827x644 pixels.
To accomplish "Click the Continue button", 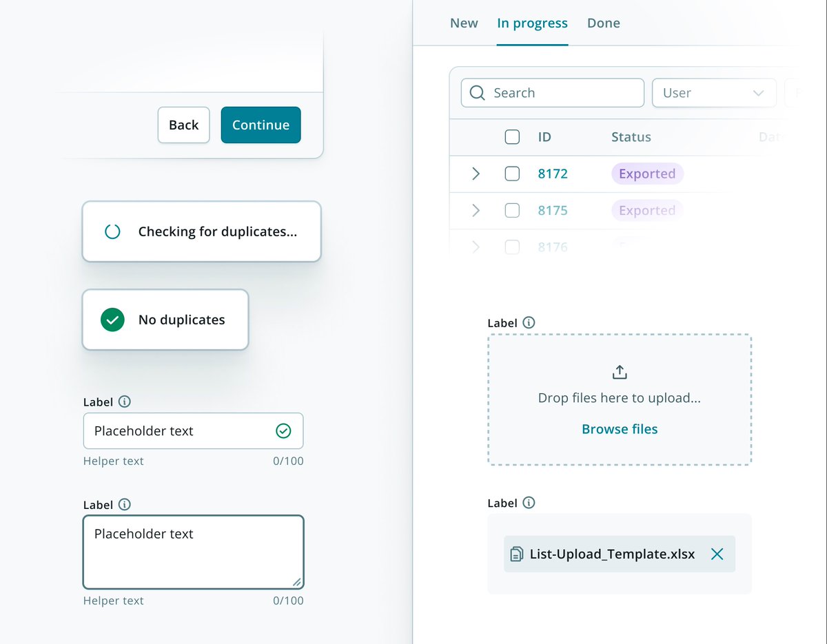I will tap(261, 125).
